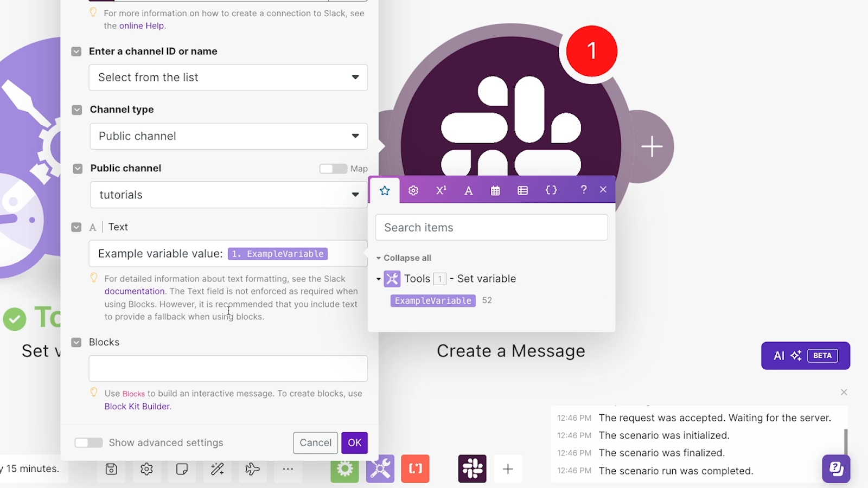This screenshot has height=488, width=868.
Task: Close the execution log panel
Action: click(844, 392)
